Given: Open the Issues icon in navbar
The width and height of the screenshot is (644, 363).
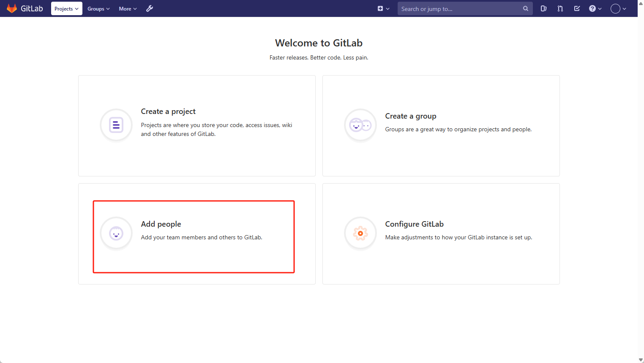Looking at the screenshot, I should pos(544,8).
